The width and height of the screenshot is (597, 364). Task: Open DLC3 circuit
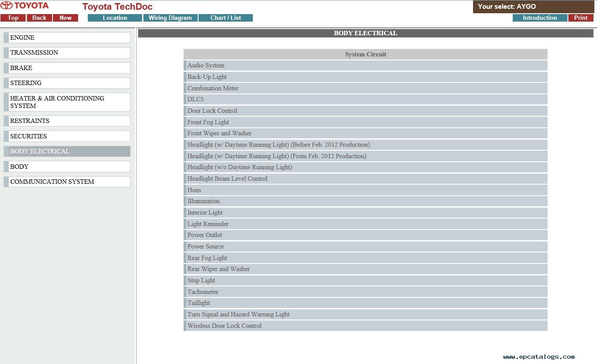(365, 100)
